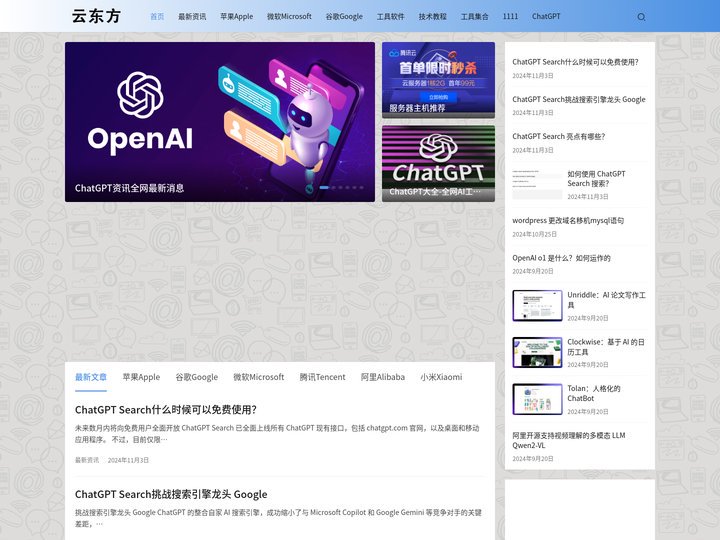
Task: Click the Tolan article thumbnail
Action: tap(537, 399)
